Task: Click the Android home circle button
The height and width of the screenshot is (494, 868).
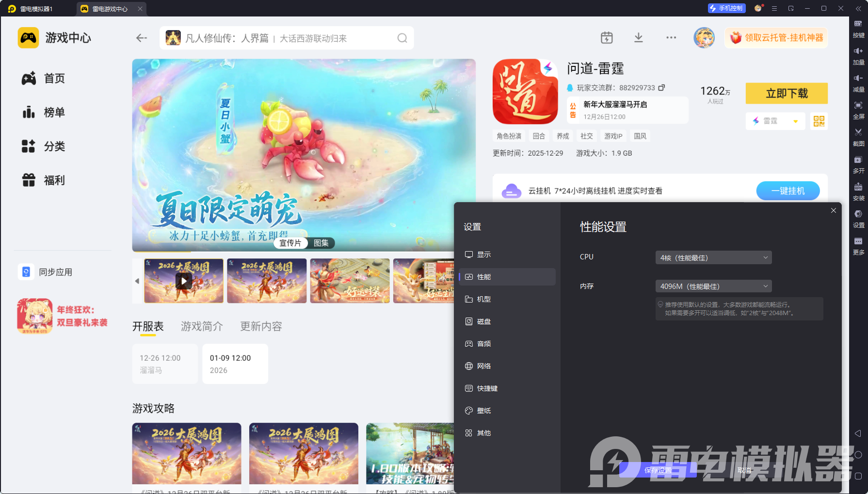Action: click(x=858, y=455)
